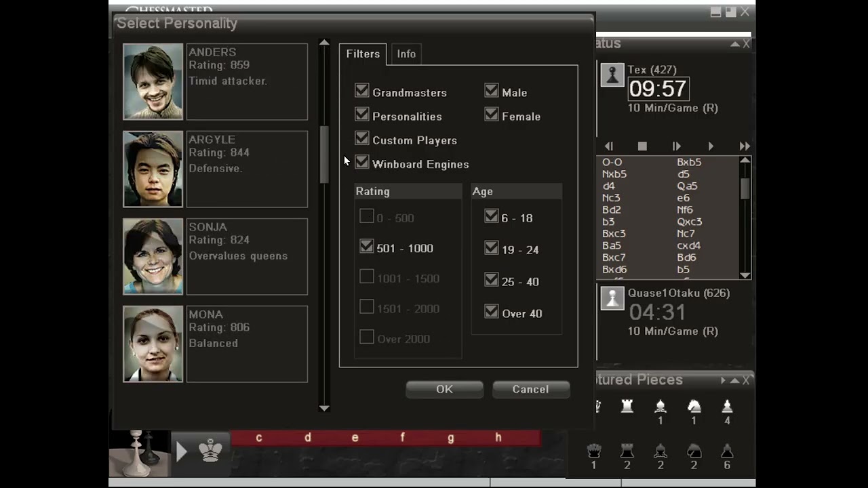
Task: Toggle the 25 - 40 age checkbox
Action: (x=492, y=280)
